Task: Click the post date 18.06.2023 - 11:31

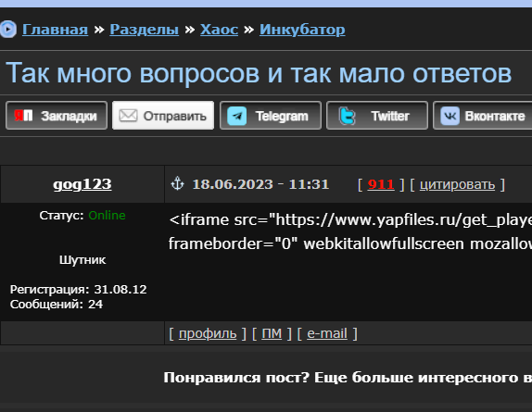Action: click(x=260, y=184)
